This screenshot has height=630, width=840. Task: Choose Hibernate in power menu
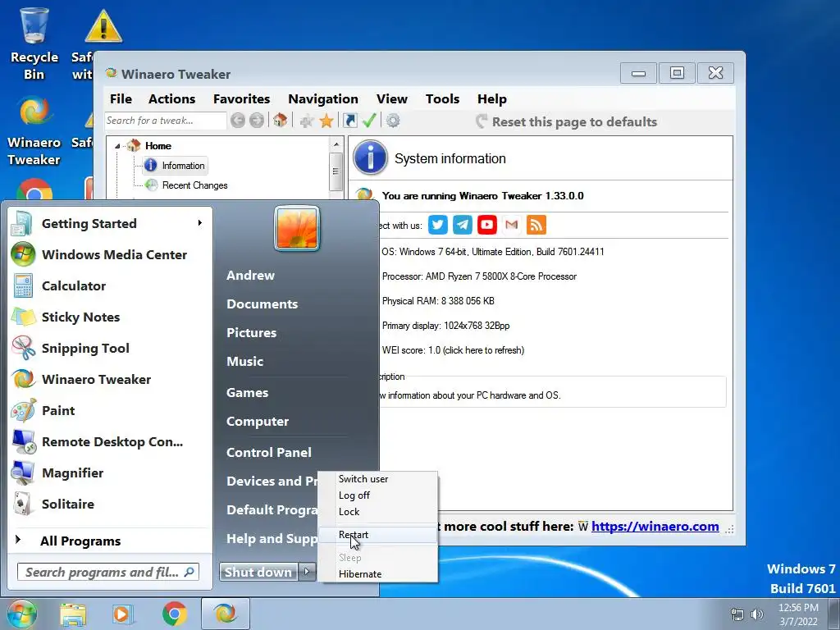377,573
